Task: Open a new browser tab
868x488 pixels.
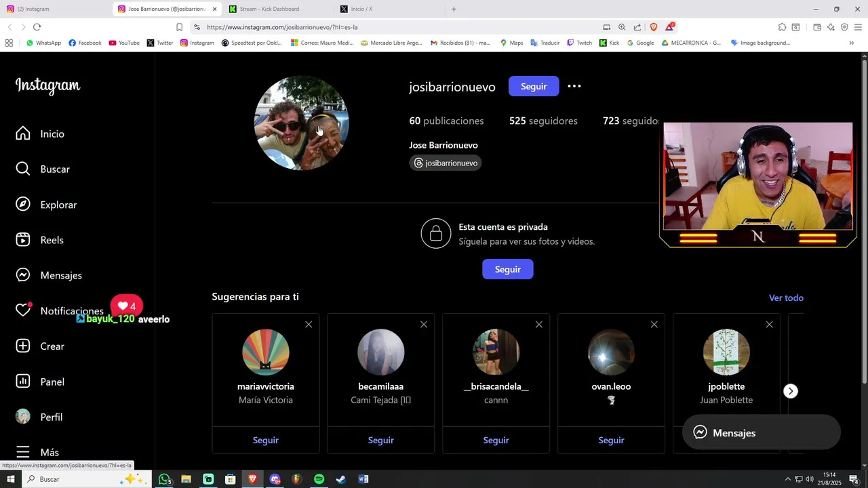Action: pyautogui.click(x=454, y=9)
